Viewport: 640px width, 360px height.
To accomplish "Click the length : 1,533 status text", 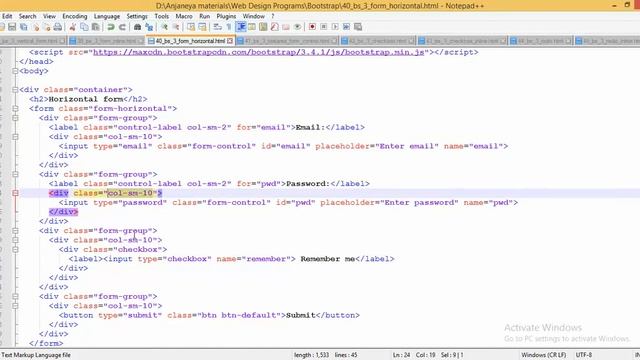I will [311, 355].
